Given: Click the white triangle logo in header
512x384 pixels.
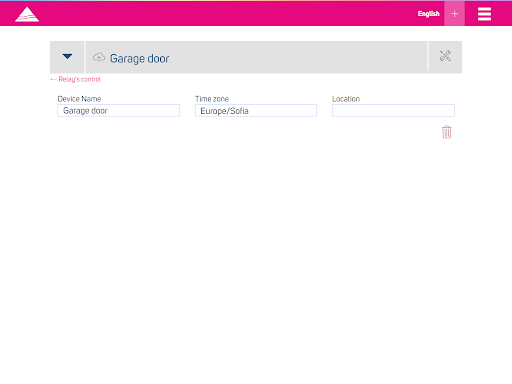Looking at the screenshot, I should click(x=27, y=14).
